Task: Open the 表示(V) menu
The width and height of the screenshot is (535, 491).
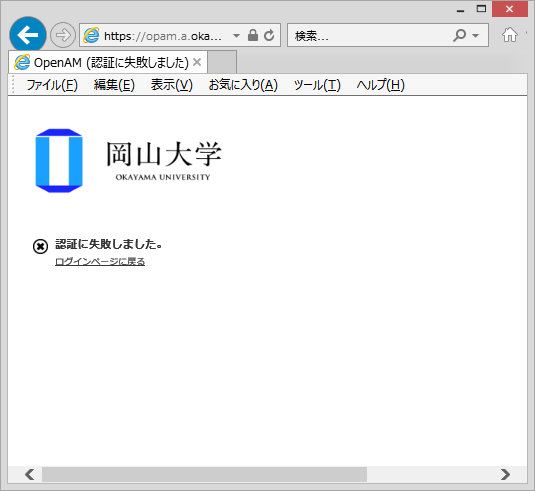Action: 172,85
